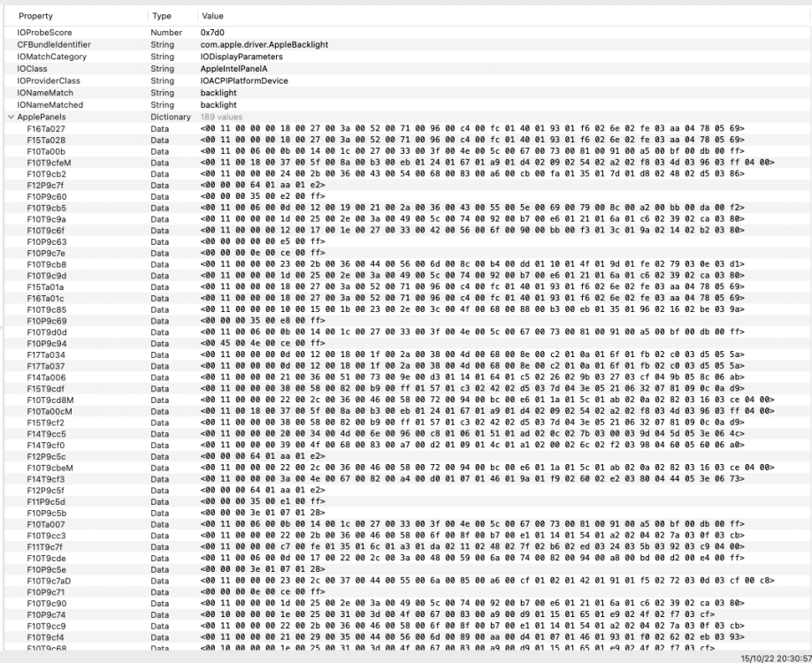Select the F14T9cc5 entry
This screenshot has width=812, height=663.
[47, 434]
